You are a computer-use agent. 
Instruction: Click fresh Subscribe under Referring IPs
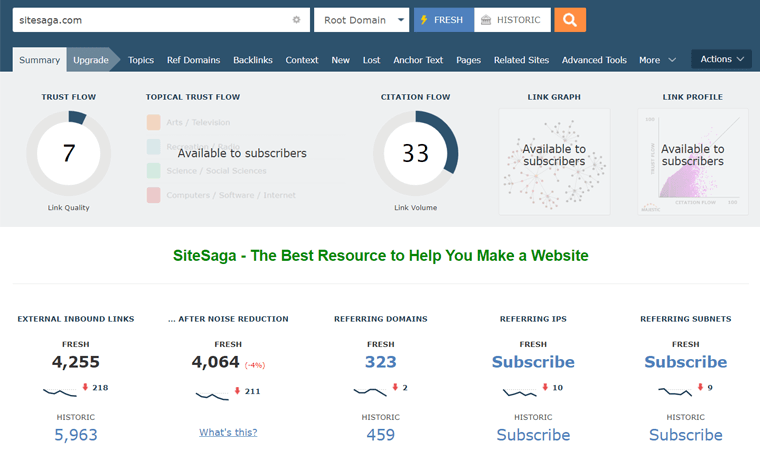point(533,362)
